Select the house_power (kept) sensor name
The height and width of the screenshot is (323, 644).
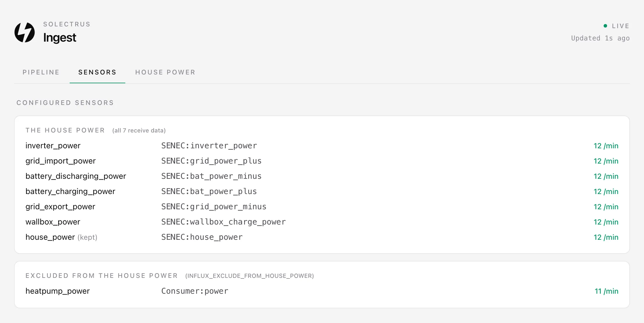tap(61, 237)
